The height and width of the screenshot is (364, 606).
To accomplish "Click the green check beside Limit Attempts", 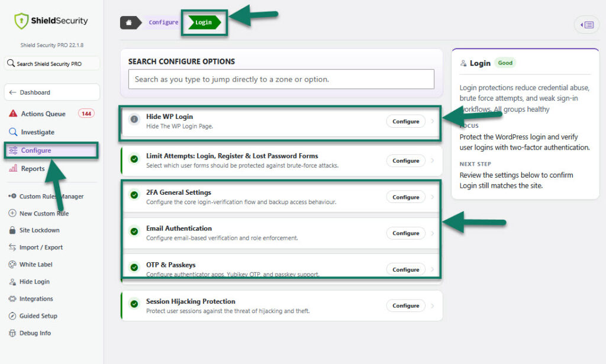I will tap(134, 159).
